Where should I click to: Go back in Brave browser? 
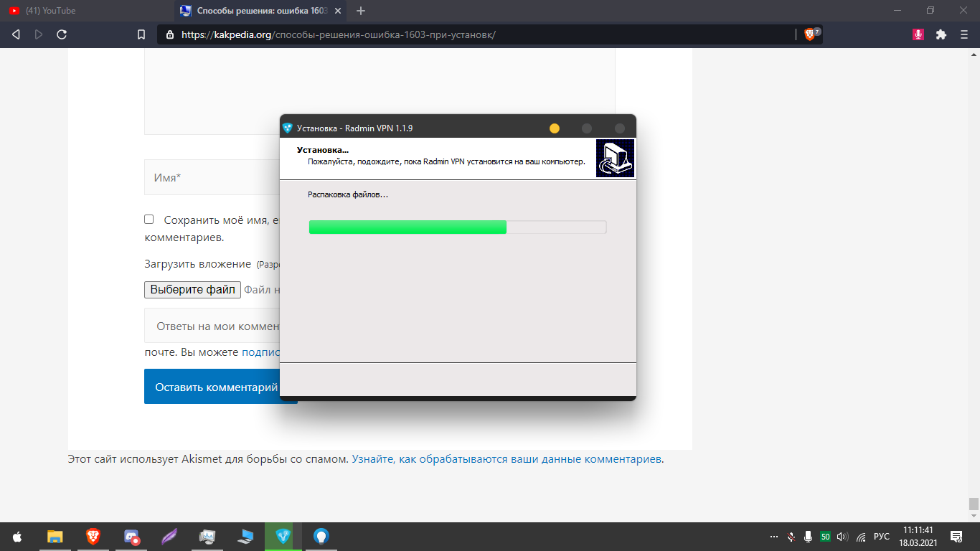[x=17, y=34]
